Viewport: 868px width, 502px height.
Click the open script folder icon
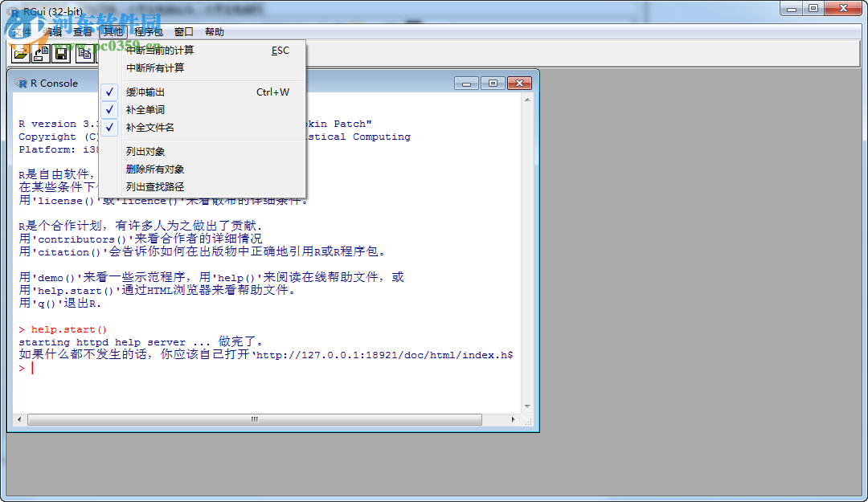pos(20,54)
